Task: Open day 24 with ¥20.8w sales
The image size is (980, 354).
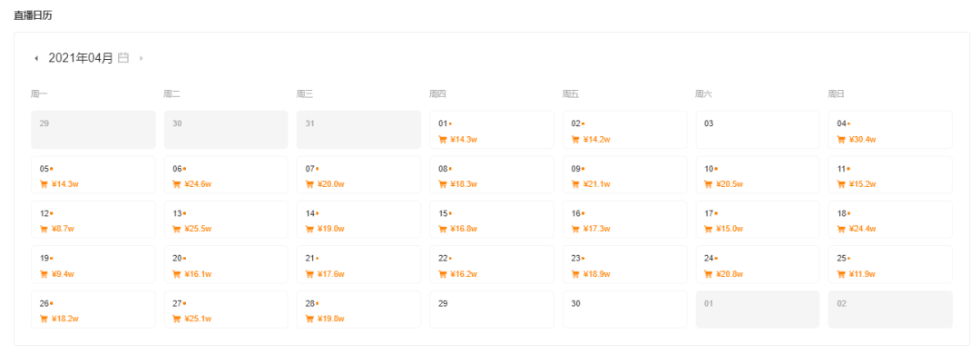Action: [758, 264]
